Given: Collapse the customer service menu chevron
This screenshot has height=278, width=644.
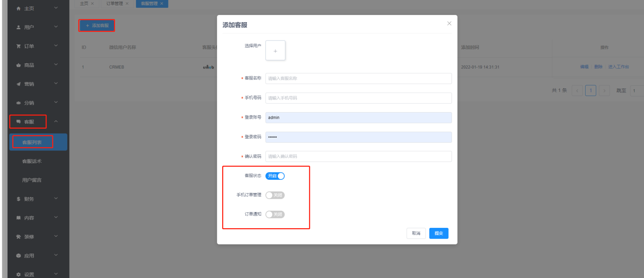Looking at the screenshot, I should click(56, 121).
